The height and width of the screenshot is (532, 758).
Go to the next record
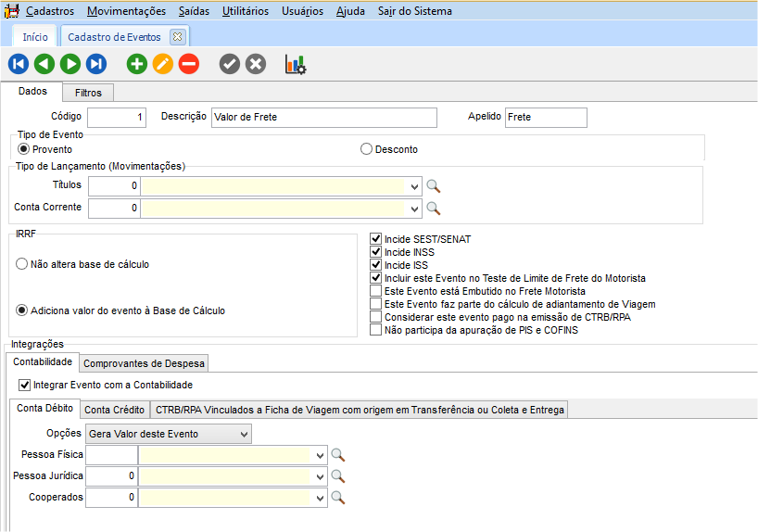click(x=69, y=64)
